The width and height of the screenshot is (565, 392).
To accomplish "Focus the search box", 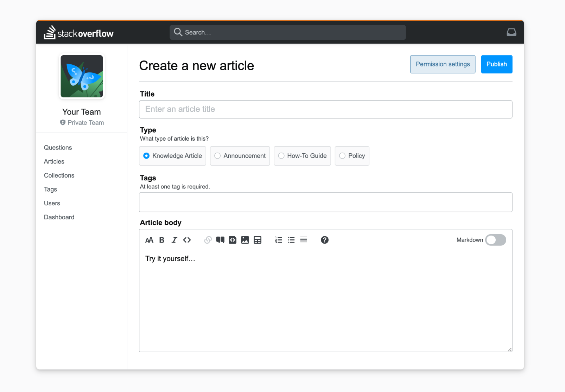I will click(288, 32).
